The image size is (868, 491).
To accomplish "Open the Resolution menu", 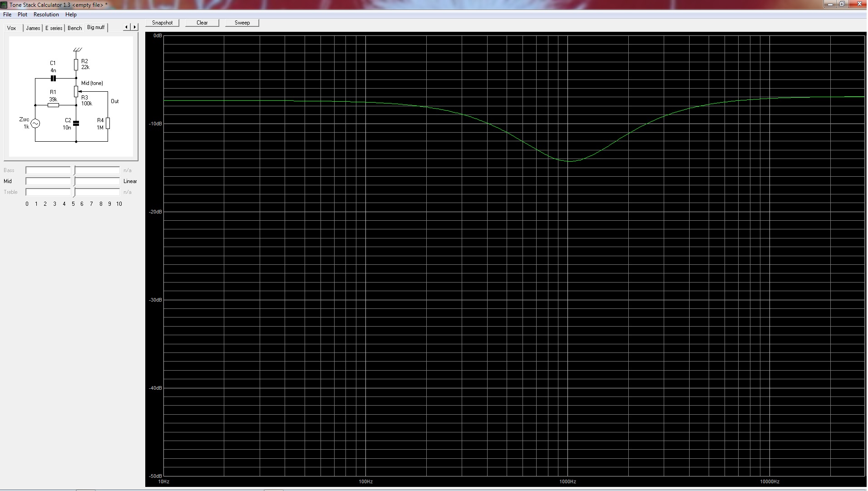I will (46, 15).
